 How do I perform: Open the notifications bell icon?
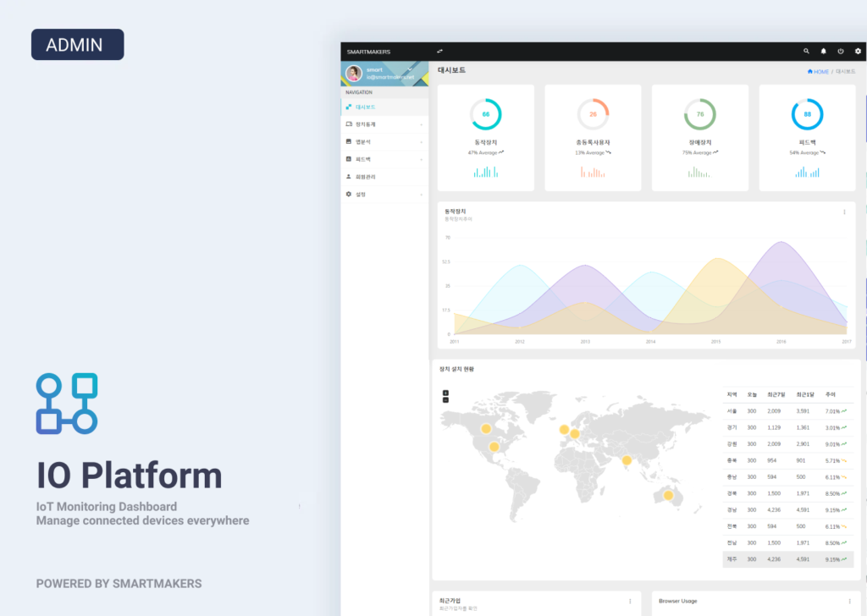pyautogui.click(x=823, y=51)
